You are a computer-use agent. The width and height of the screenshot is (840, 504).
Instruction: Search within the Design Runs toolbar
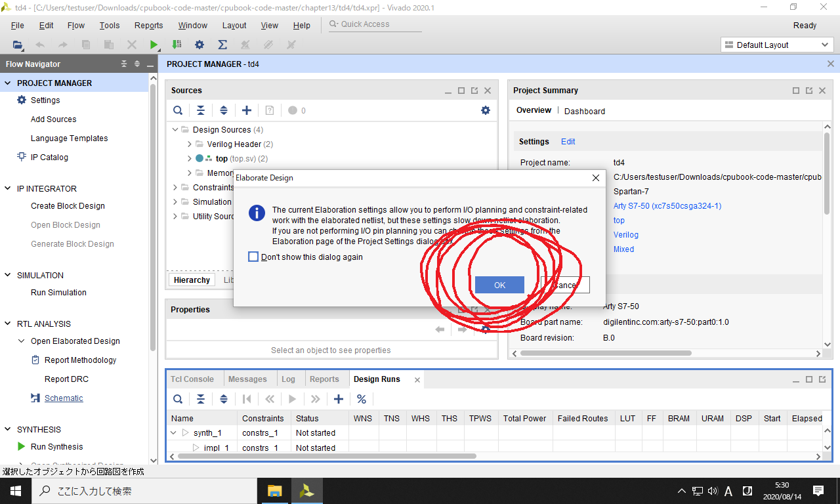(178, 399)
